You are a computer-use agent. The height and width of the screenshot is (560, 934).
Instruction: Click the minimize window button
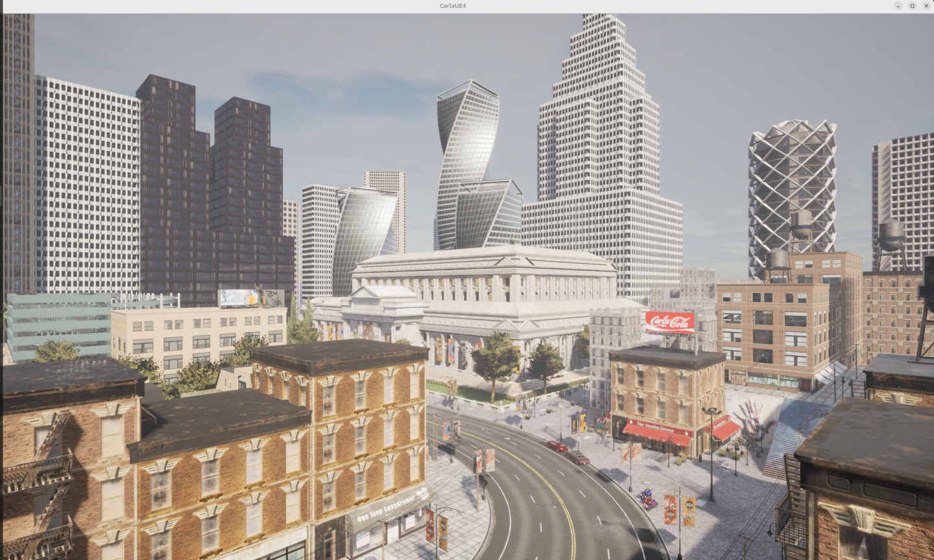898,6
